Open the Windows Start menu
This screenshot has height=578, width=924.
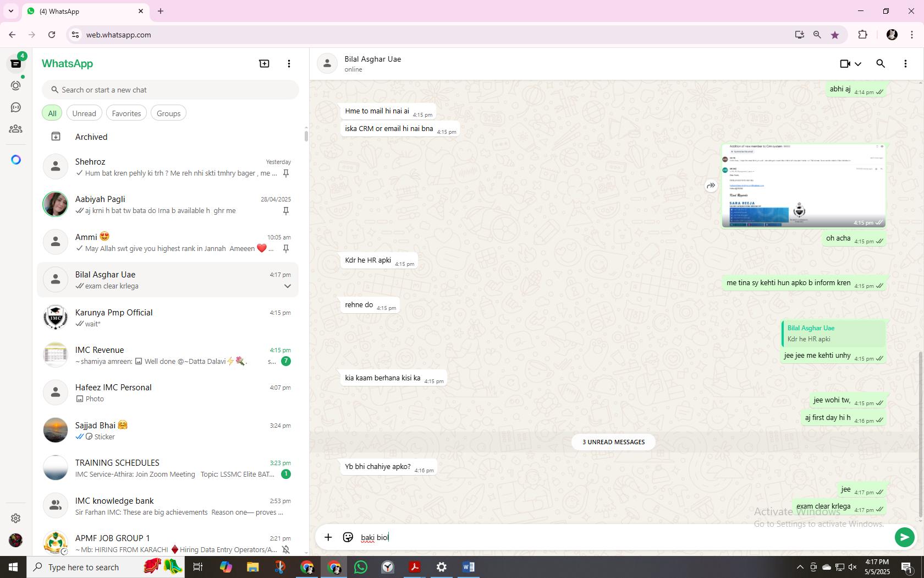[x=13, y=567]
